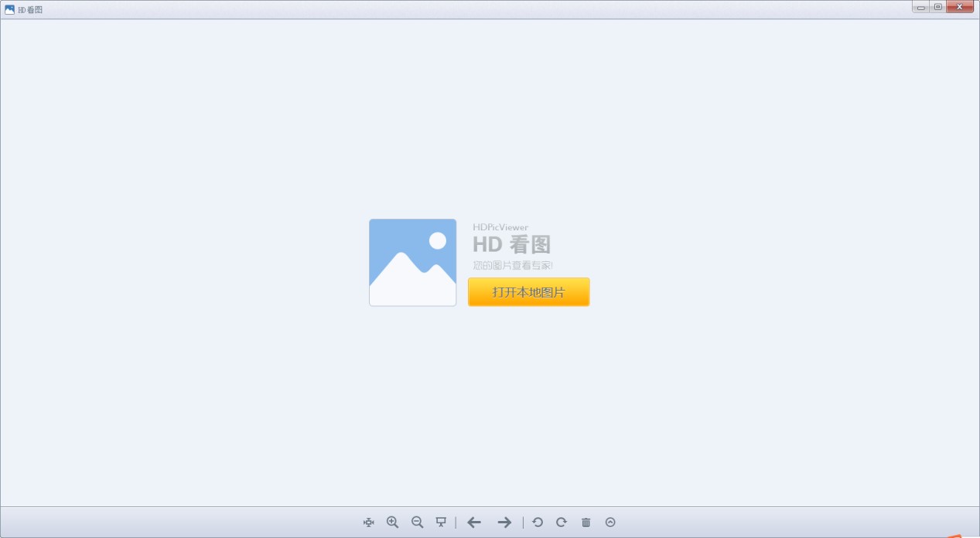Start slideshow with the presentation screen icon
The height and width of the screenshot is (538, 980).
[x=441, y=523]
